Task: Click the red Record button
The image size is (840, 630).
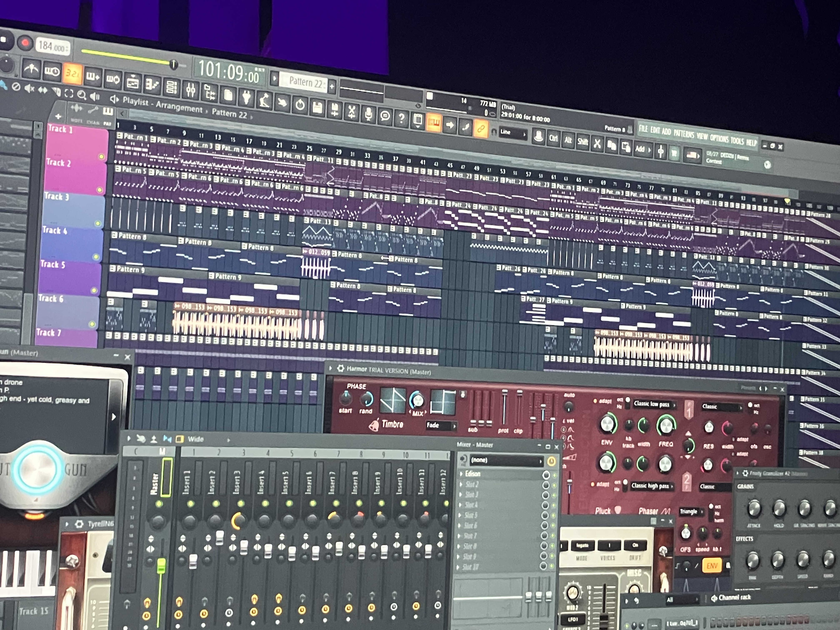Action: 25,43
